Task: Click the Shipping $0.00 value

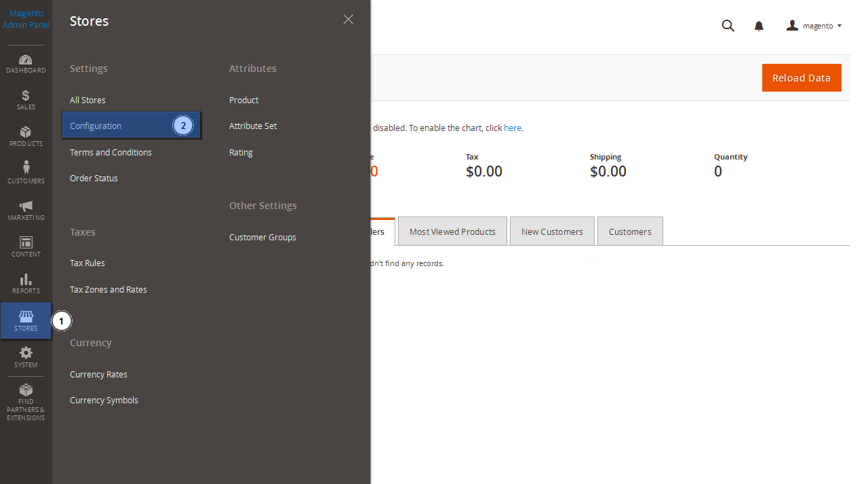Action: click(608, 171)
